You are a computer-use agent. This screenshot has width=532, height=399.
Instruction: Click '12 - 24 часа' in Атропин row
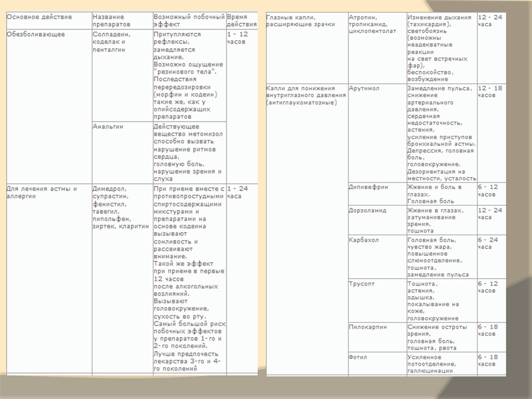(x=491, y=48)
